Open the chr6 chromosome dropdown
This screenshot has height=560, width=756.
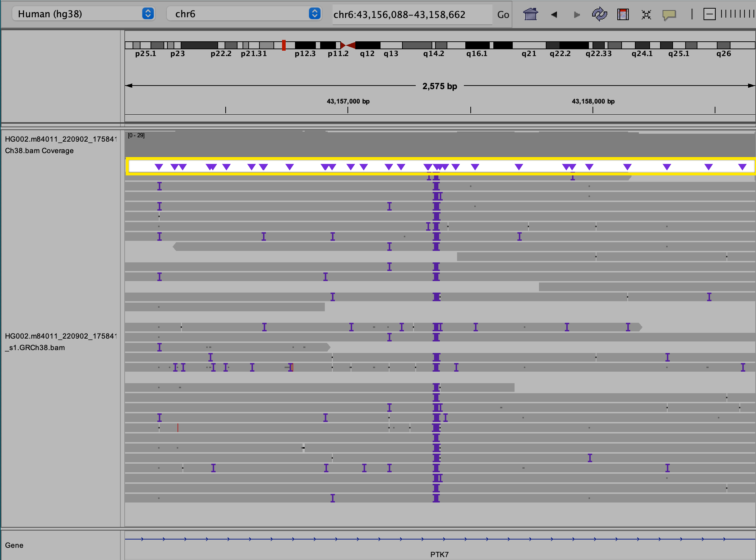(237, 14)
